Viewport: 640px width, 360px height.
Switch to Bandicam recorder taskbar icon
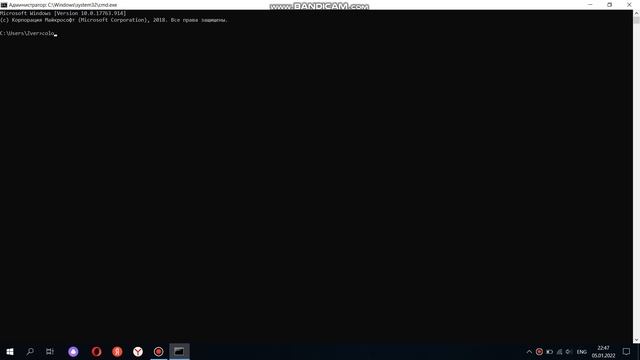pyautogui.click(x=158, y=351)
